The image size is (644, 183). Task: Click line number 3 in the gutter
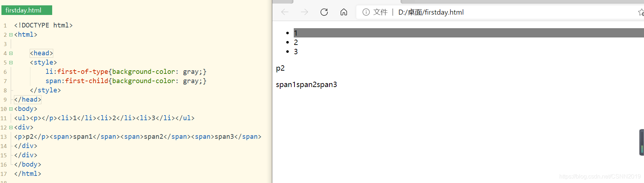pos(5,44)
